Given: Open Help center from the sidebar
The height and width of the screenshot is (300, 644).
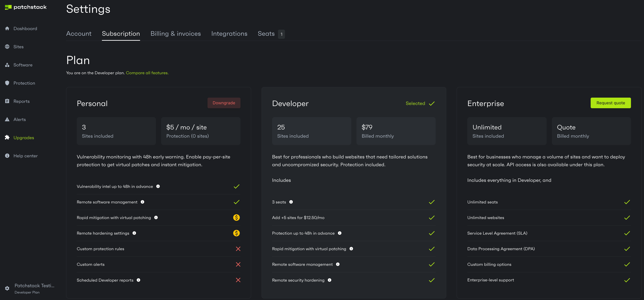Looking at the screenshot, I should pyautogui.click(x=26, y=156).
